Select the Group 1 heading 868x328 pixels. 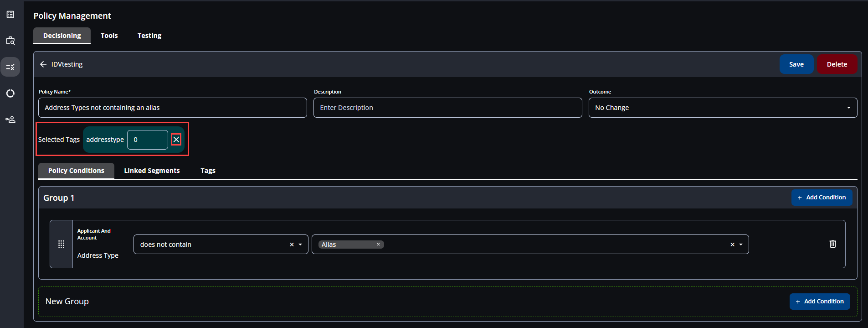click(59, 198)
